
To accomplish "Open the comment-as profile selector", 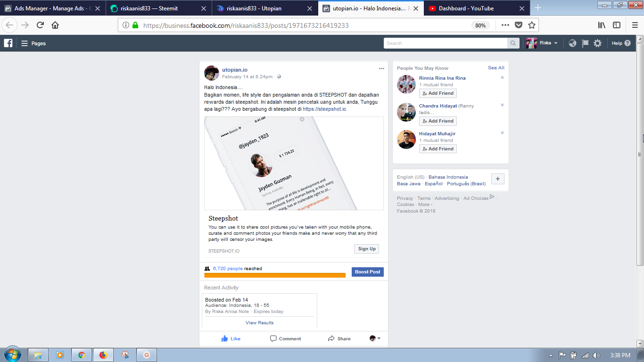I will click(375, 338).
